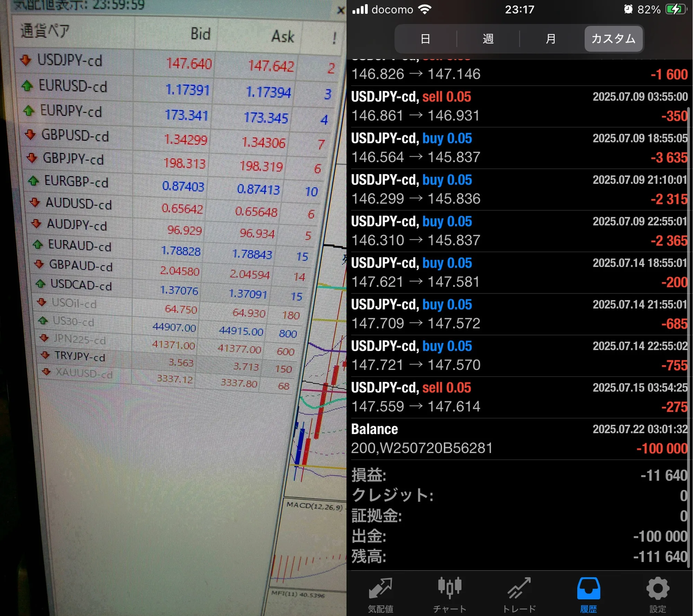Click the 通貨ペア column header
The height and width of the screenshot is (616, 693).
click(x=45, y=31)
